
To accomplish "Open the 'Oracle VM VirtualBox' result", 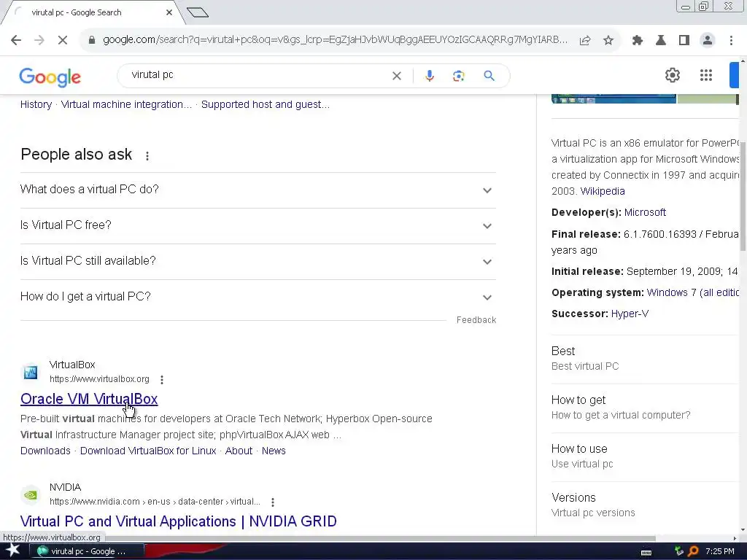I will click(89, 399).
